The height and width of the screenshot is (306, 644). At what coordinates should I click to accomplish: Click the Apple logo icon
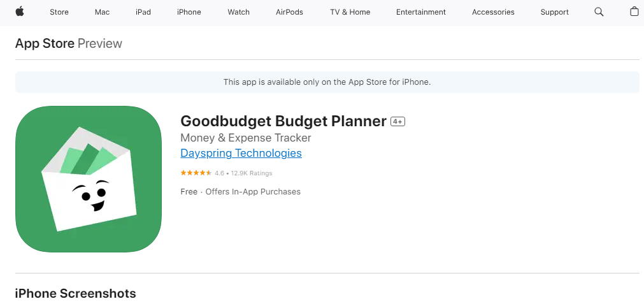click(20, 11)
